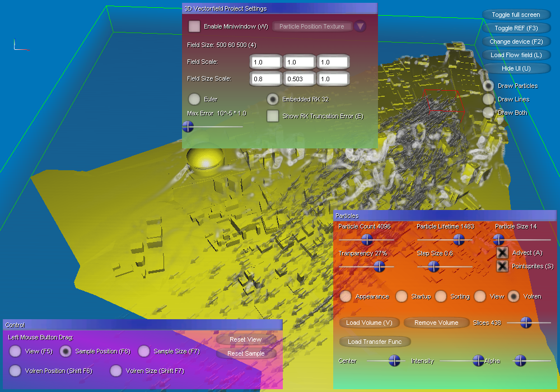
Task: Click the Load Flow field button
Action: coord(516,55)
